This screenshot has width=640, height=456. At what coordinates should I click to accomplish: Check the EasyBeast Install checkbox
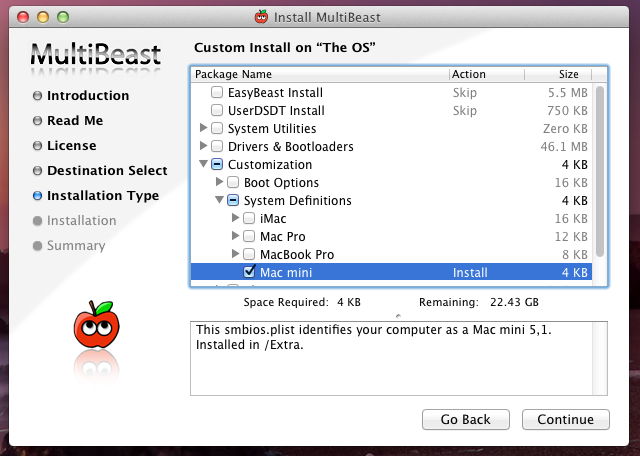coord(217,92)
